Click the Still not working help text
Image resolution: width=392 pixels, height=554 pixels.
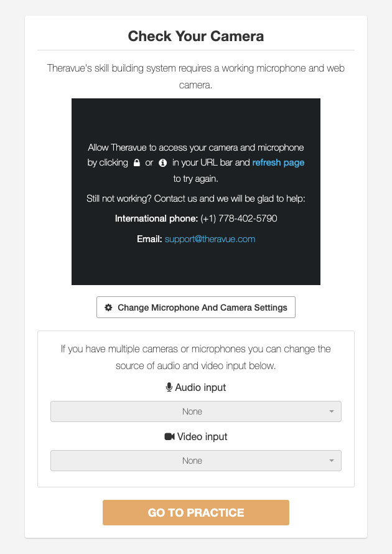click(196, 199)
